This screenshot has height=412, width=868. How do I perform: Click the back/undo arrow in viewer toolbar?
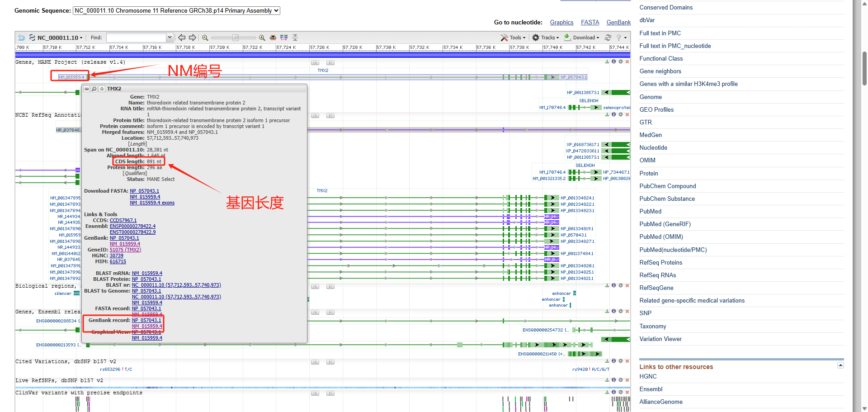click(21, 38)
